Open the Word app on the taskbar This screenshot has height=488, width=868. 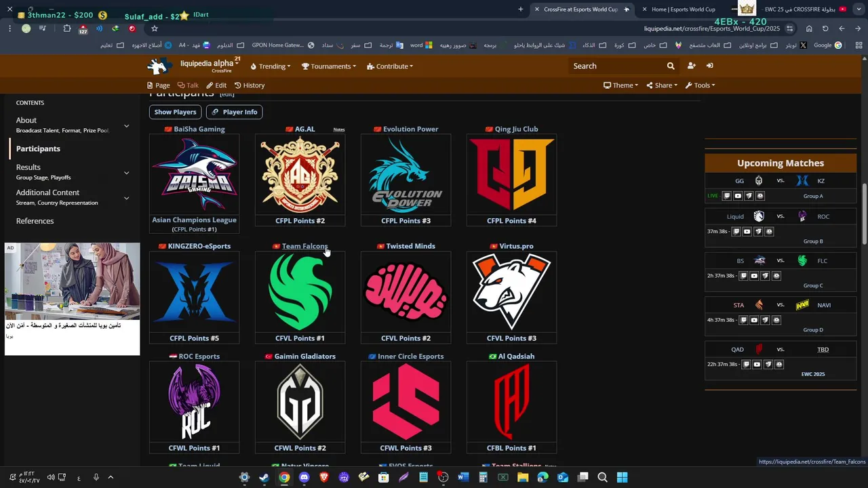(463, 477)
